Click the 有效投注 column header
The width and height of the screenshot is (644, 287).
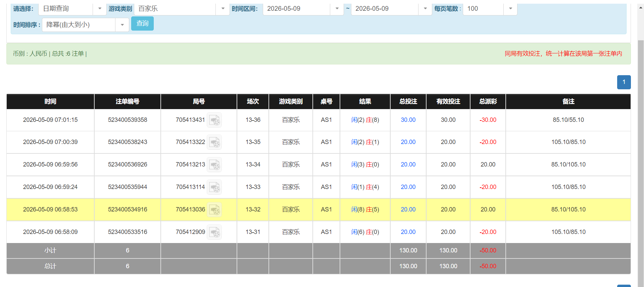click(448, 101)
